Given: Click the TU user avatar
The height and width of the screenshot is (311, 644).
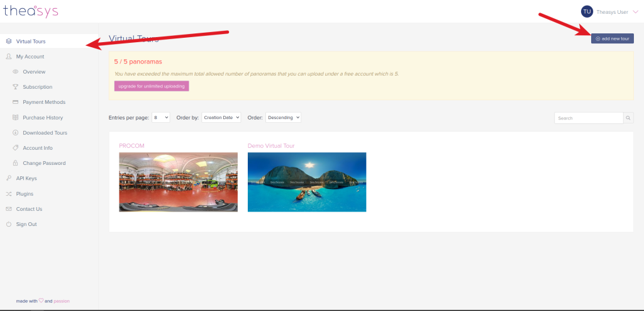Looking at the screenshot, I should coord(587,11).
